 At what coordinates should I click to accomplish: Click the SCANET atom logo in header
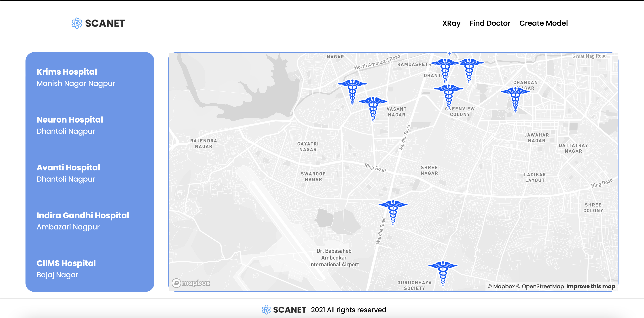click(77, 23)
